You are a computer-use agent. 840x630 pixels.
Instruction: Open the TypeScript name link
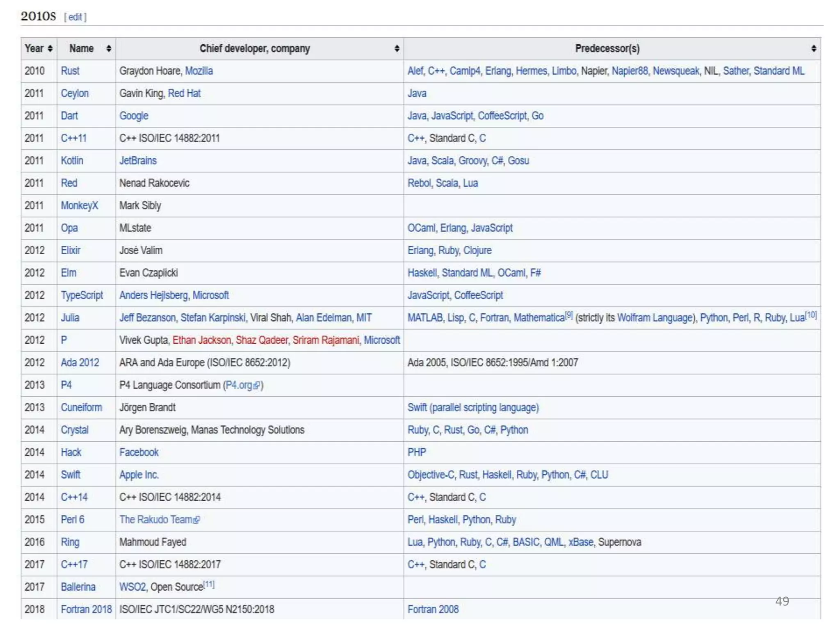82,295
